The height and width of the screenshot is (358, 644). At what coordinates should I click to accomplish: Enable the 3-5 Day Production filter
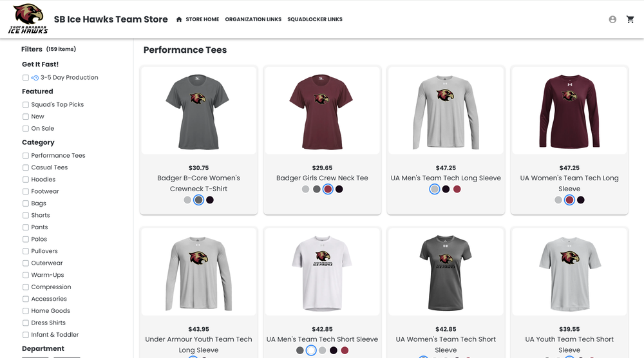(x=26, y=78)
